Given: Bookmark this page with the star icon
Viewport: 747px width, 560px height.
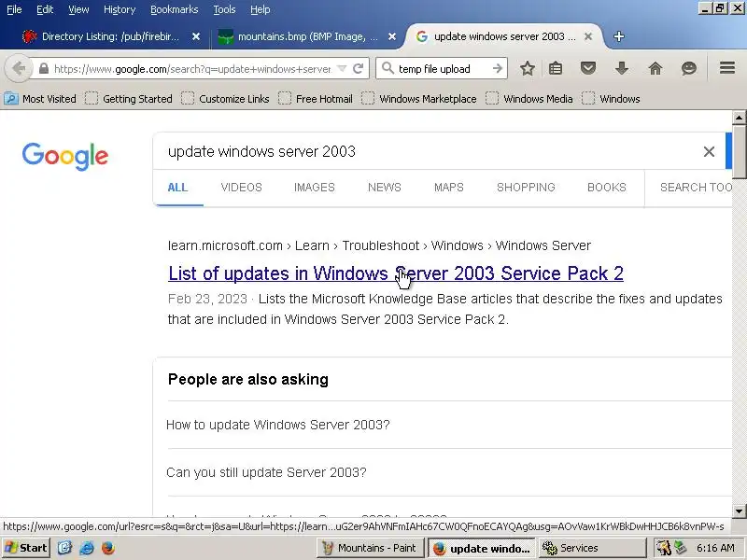Looking at the screenshot, I should pos(527,68).
